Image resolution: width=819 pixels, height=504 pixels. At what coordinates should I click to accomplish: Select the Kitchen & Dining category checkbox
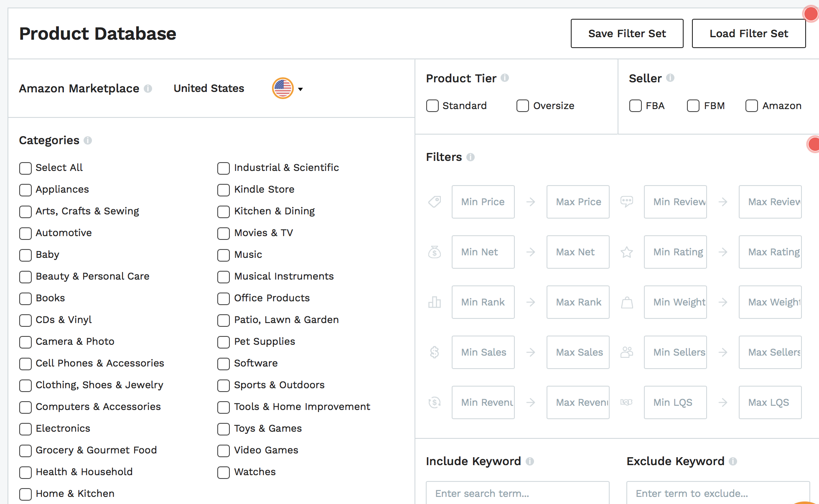[224, 212]
